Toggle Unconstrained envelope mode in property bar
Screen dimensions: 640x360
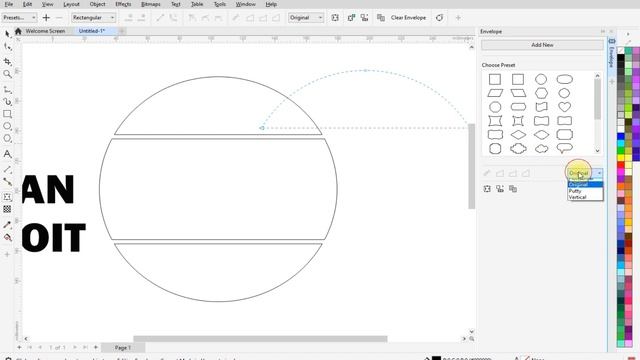pos(236,18)
